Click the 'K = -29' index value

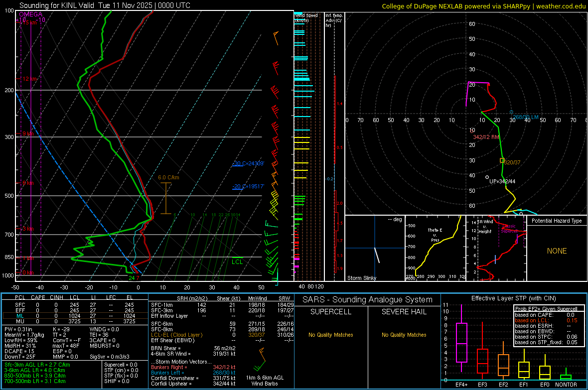(61, 329)
